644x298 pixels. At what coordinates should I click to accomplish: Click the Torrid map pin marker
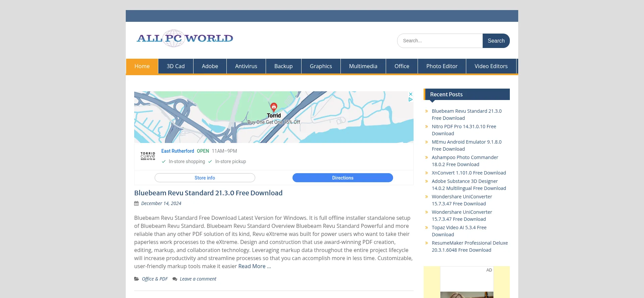tap(274, 107)
